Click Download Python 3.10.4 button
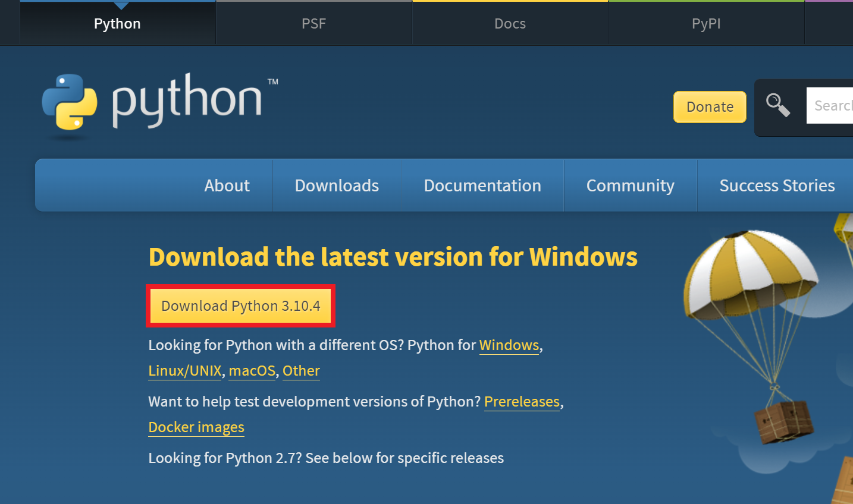The image size is (853, 504). pos(241,305)
